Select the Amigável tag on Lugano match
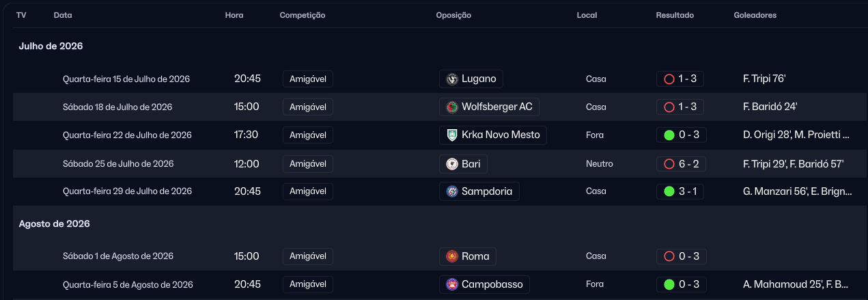Viewport: 868px width, 300px height. pos(308,79)
